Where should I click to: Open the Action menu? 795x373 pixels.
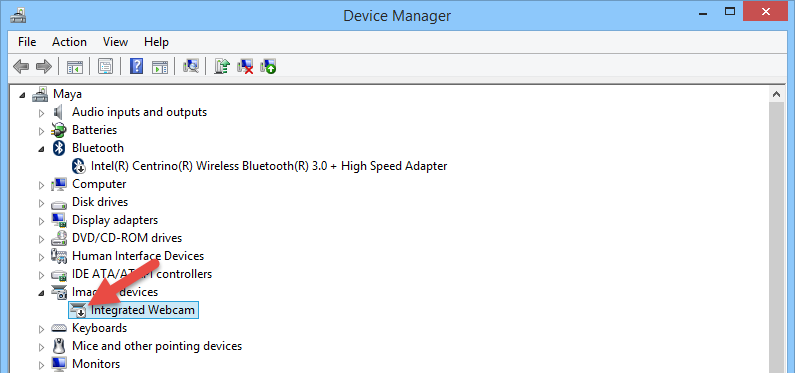[x=69, y=42]
